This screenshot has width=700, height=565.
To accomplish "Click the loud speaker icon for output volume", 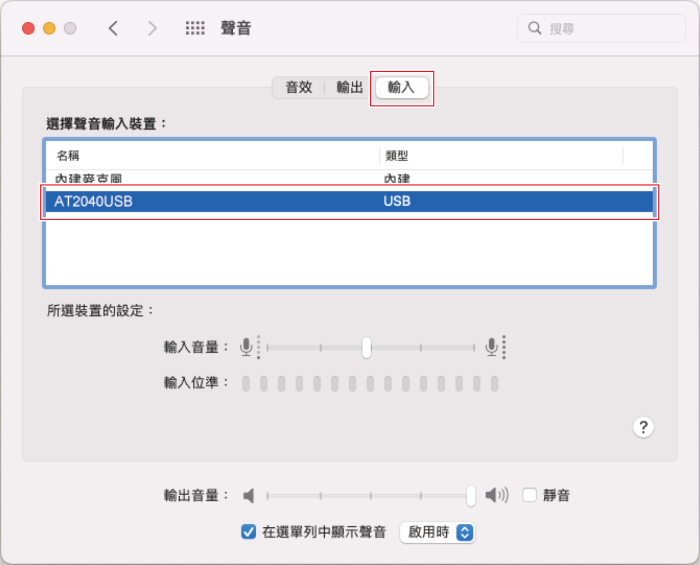I will coord(496,495).
